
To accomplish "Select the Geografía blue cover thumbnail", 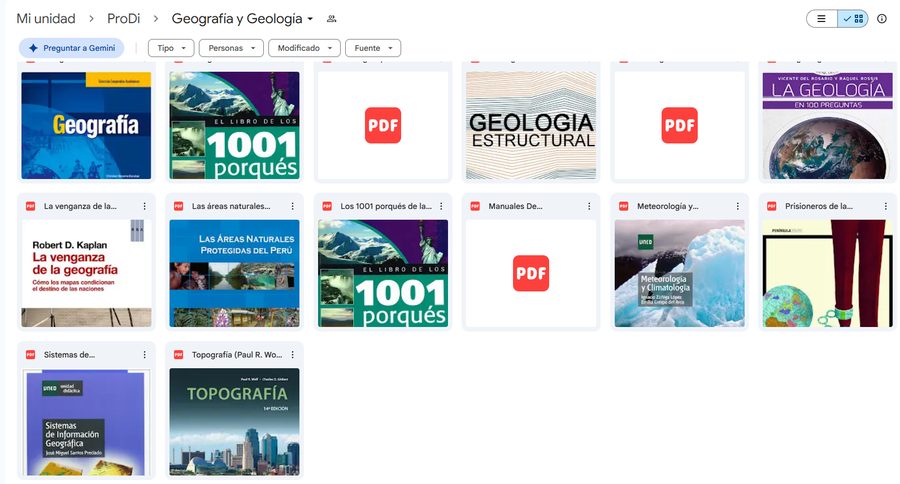I will (x=86, y=125).
